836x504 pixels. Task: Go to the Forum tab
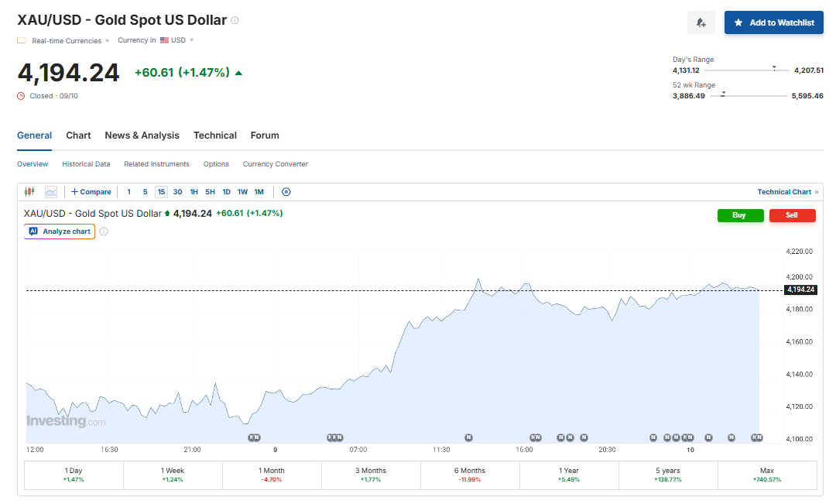(x=265, y=135)
